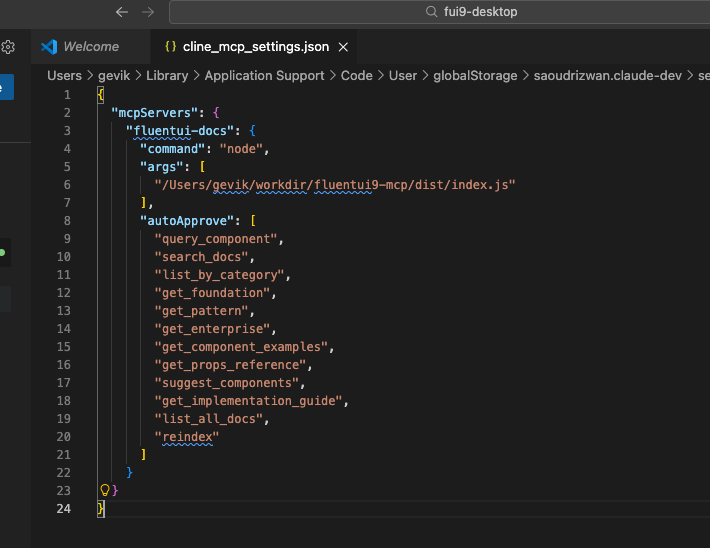
Task: Open Library breadcrumb segment
Action: (x=167, y=76)
